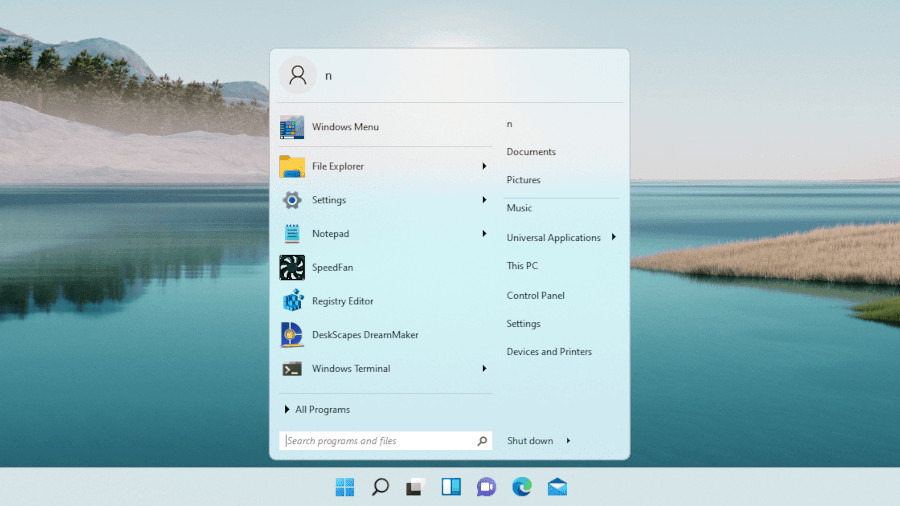Select Universal Applications label
Screen dimensions: 900x506
553,238
